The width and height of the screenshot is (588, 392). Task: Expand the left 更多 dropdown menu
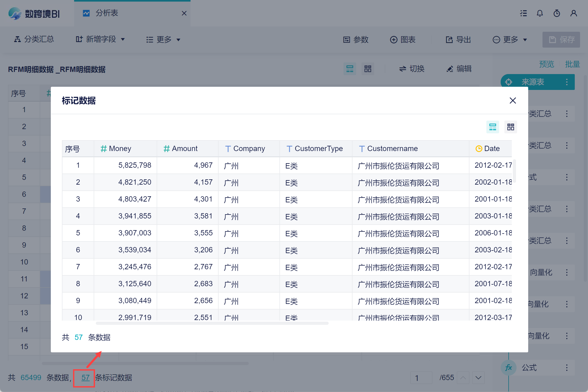pyautogui.click(x=163, y=40)
